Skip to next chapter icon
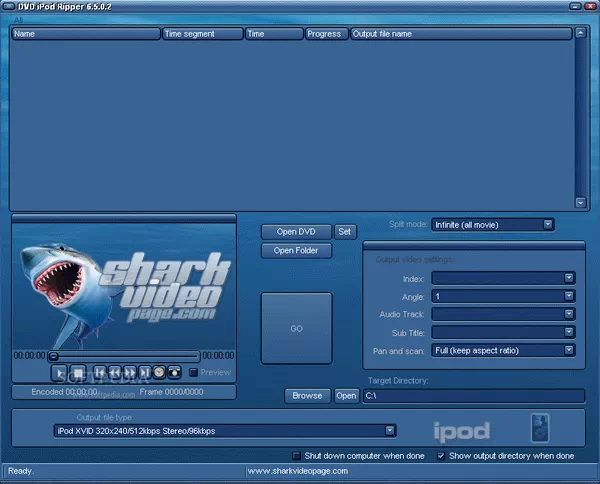Image resolution: width=600 pixels, height=484 pixels. [x=145, y=372]
